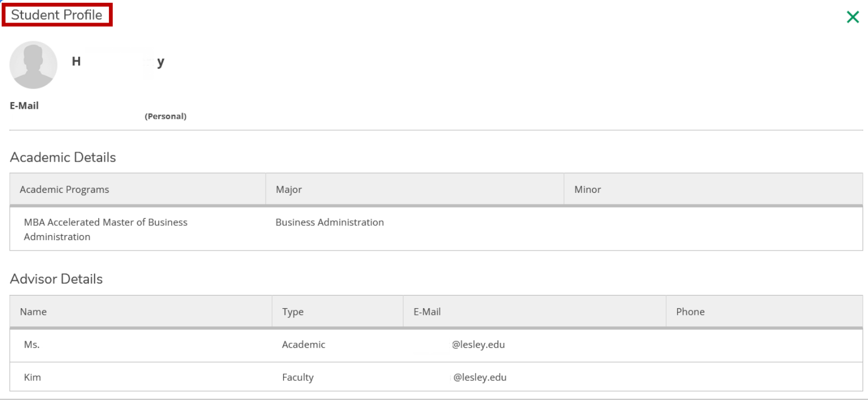The height and width of the screenshot is (406, 868).
Task: Click the student avatar placeholder image
Action: [x=34, y=65]
